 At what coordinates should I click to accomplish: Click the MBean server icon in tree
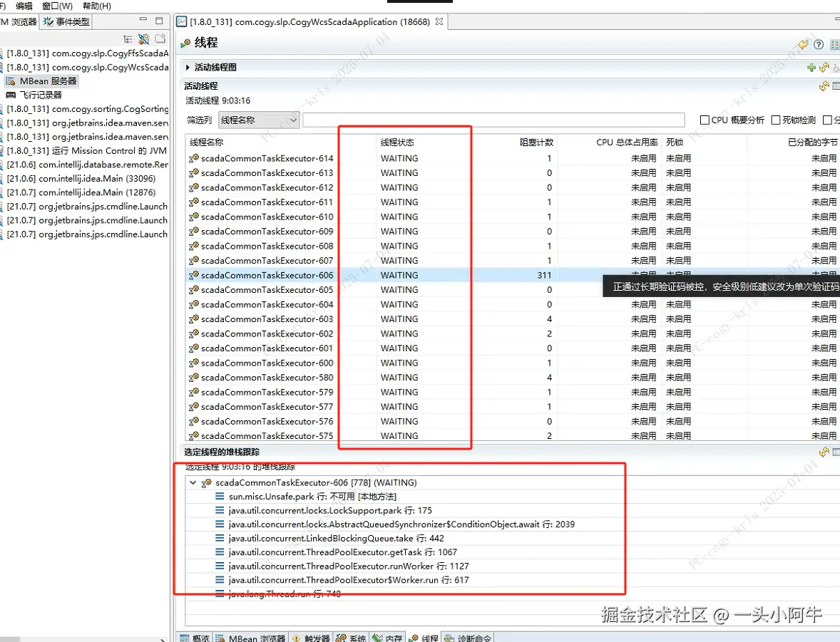pyautogui.click(x=10, y=81)
